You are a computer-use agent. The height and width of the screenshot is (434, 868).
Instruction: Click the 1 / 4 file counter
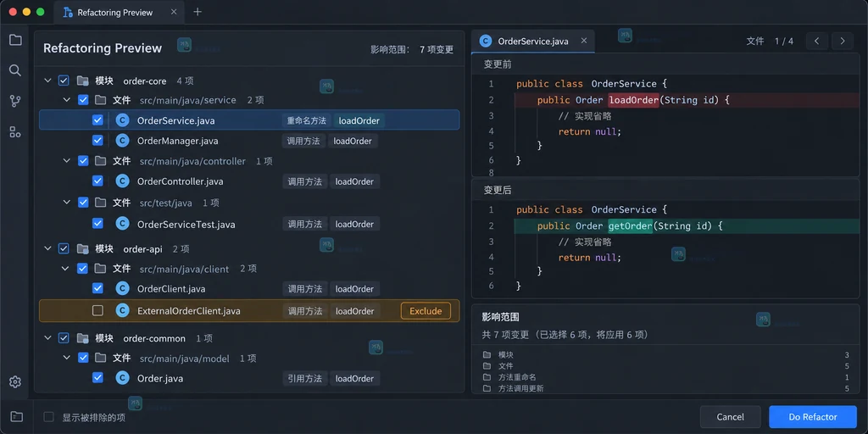(x=784, y=41)
